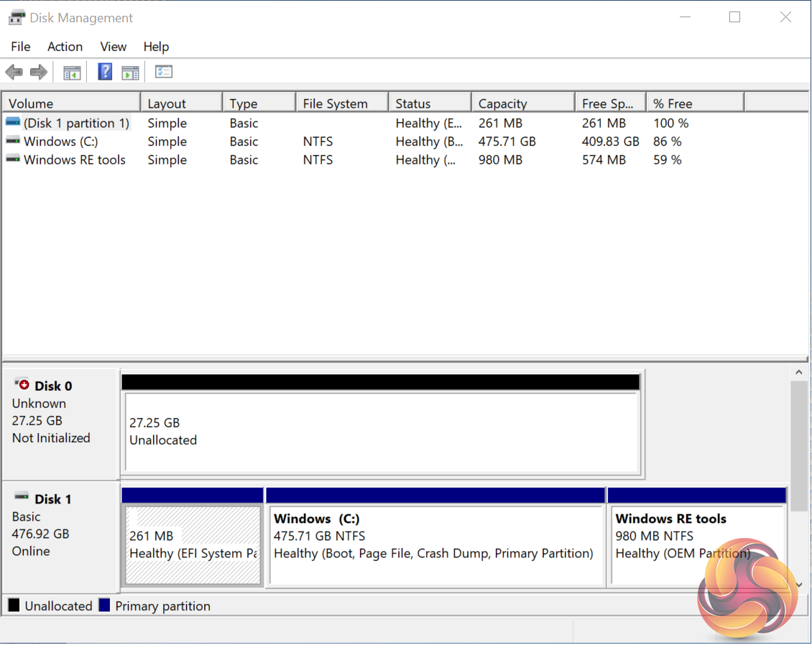Image resolution: width=812 pixels, height=645 pixels.
Task: Click the 980 MB capacity cell
Action: 500,159
